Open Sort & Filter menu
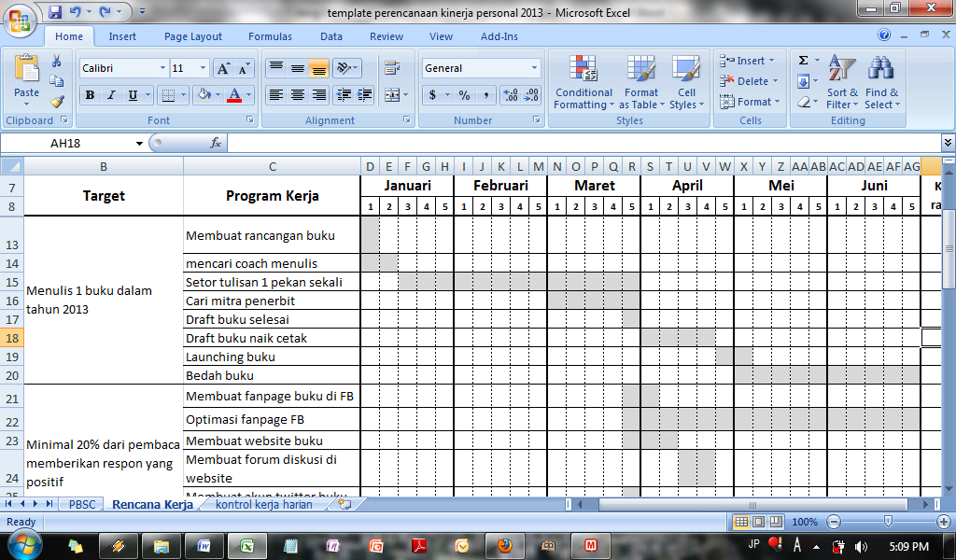Image resolution: width=956 pixels, height=560 pixels. point(842,83)
